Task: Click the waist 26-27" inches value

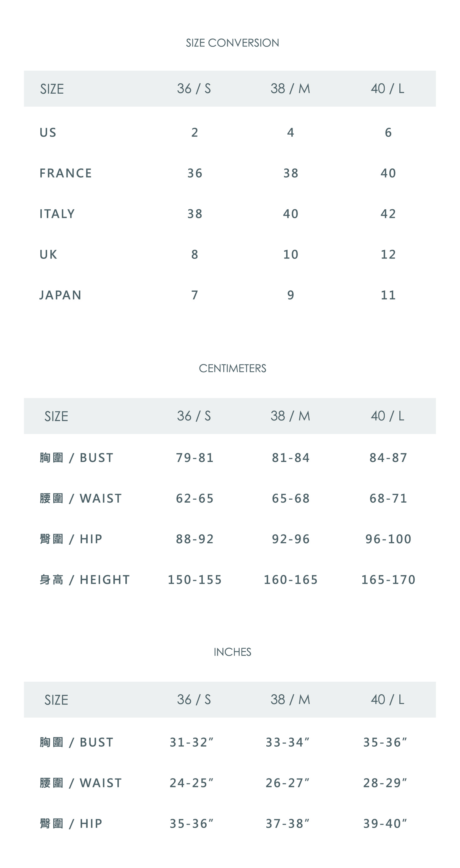Action: pos(288,783)
